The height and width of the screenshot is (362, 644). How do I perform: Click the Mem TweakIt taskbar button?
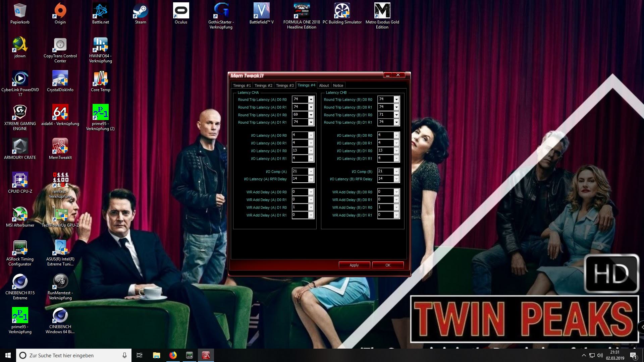tap(206, 355)
